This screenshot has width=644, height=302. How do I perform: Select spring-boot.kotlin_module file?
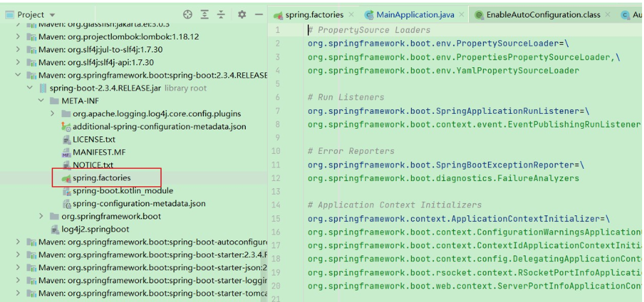(x=123, y=191)
